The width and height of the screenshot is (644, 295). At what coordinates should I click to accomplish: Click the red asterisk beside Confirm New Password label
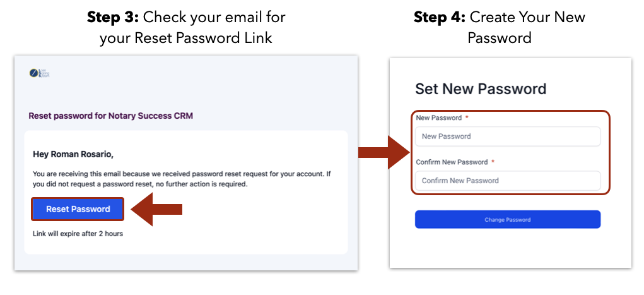point(493,162)
